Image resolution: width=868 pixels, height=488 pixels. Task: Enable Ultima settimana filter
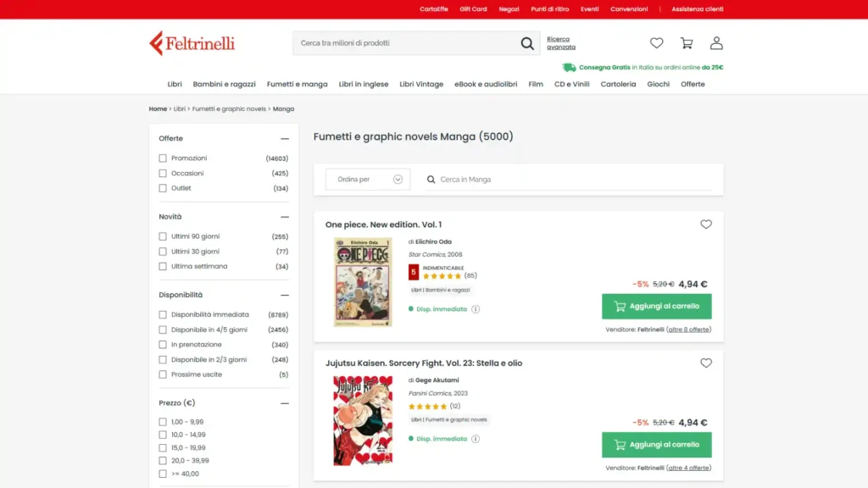(x=163, y=266)
